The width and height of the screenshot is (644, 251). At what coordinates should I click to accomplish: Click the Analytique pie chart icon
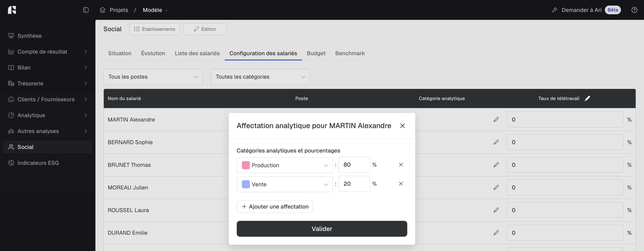pyautogui.click(x=11, y=115)
